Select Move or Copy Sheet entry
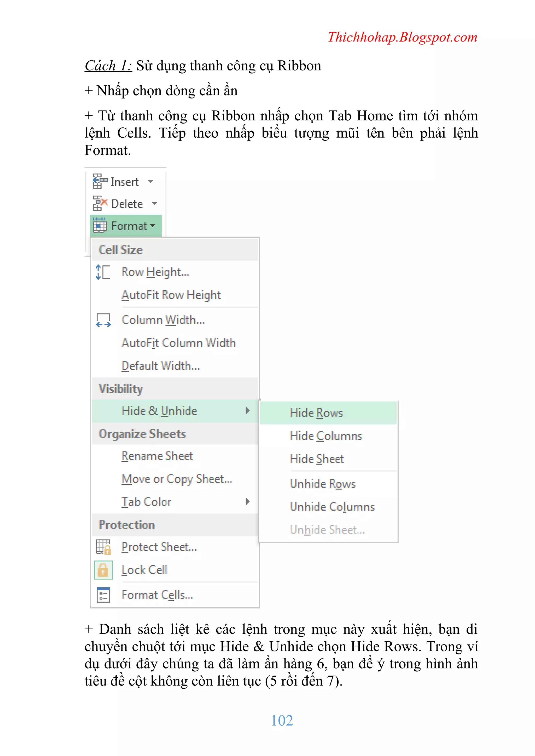The height and width of the screenshot is (756, 535). (x=177, y=479)
